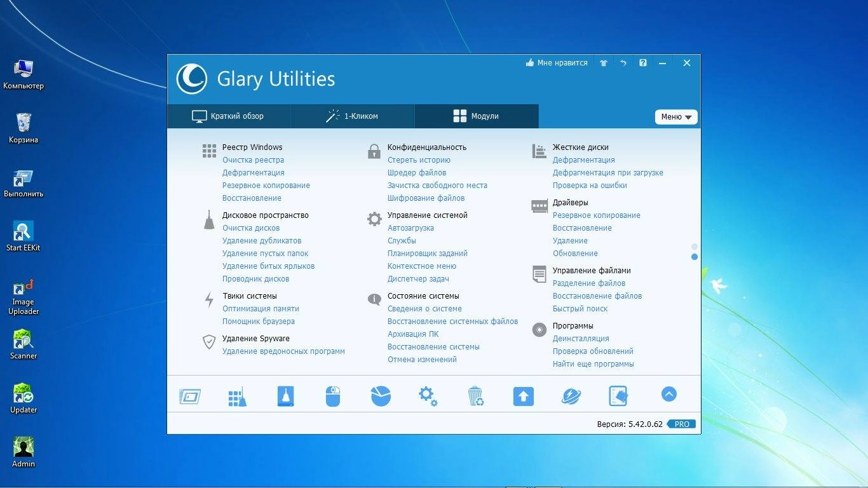Click the padlock icon beside Конфиденциальность
Viewport: 868px width, 488px height.
point(374,151)
